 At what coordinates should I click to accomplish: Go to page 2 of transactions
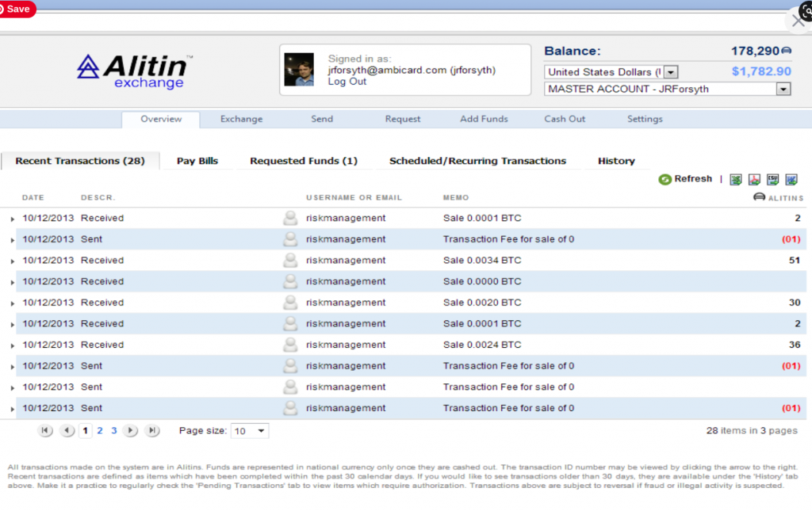pos(100,431)
